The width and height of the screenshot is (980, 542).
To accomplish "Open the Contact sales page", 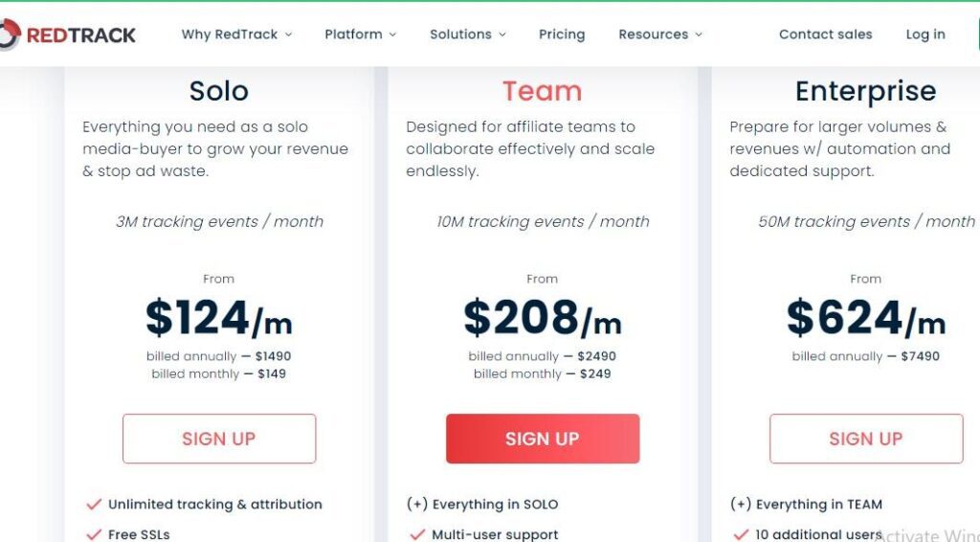I will point(825,34).
